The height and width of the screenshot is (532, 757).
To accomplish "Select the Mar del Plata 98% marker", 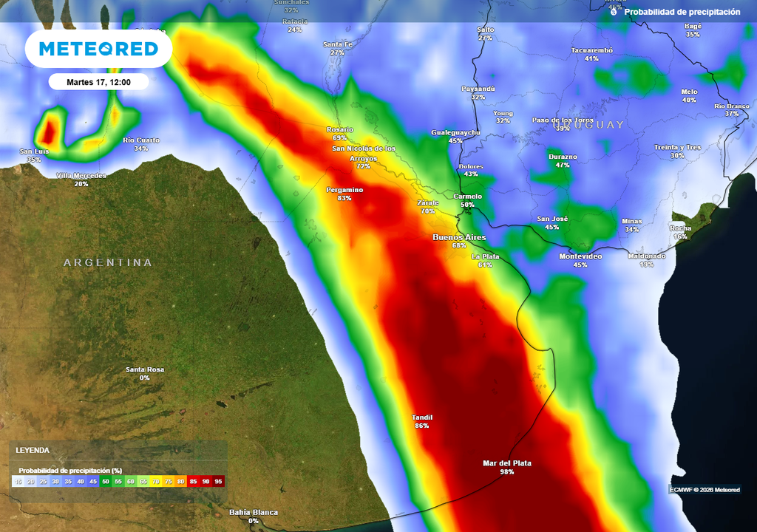I will 506,468.
